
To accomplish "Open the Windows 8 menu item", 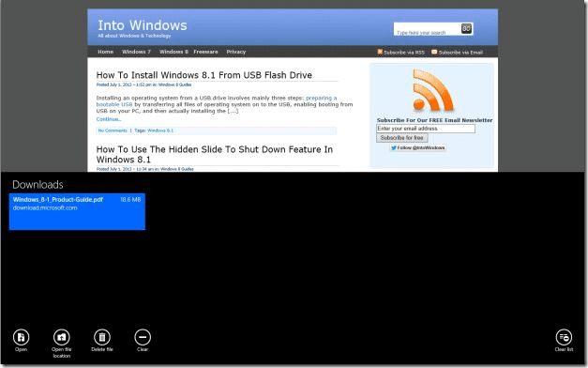I will tap(173, 52).
